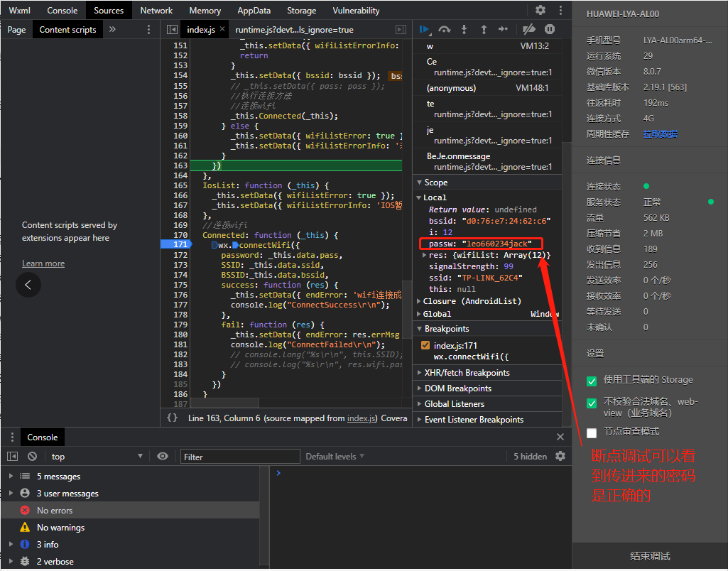728x571 pixels.
Task: Expand Event Listener Breakpoints section
Action: point(420,420)
